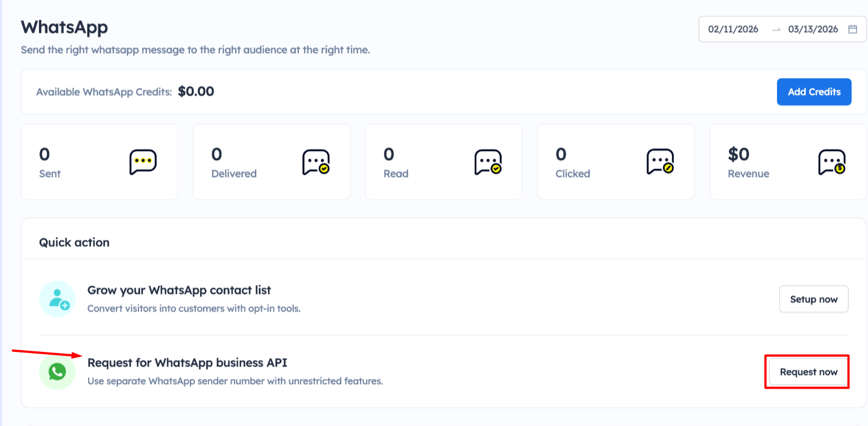Select the Clicked statistics card
This screenshot has width=868, height=426.
click(x=615, y=162)
